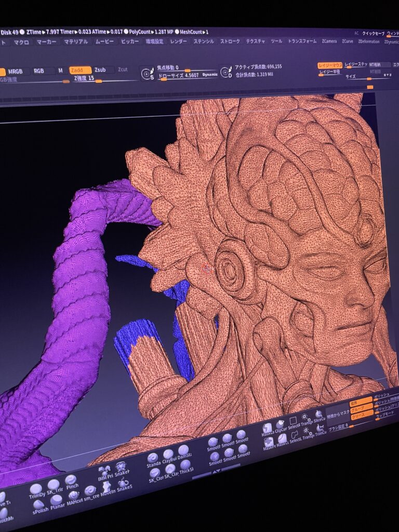The width and height of the screenshot is (399, 532).
Task: Select the SnakeHook brush
Action: [122, 468]
